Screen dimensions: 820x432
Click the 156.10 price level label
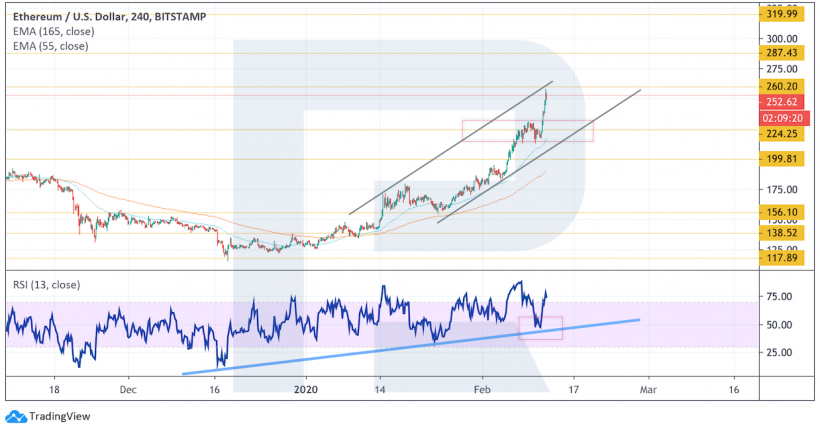tap(782, 213)
